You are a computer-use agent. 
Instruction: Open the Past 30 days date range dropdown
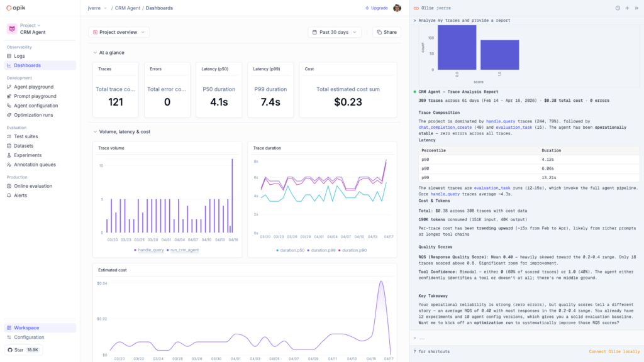click(335, 32)
